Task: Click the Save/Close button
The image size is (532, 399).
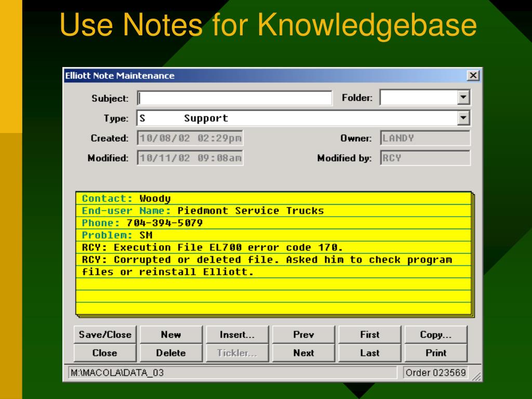Action: pos(105,335)
